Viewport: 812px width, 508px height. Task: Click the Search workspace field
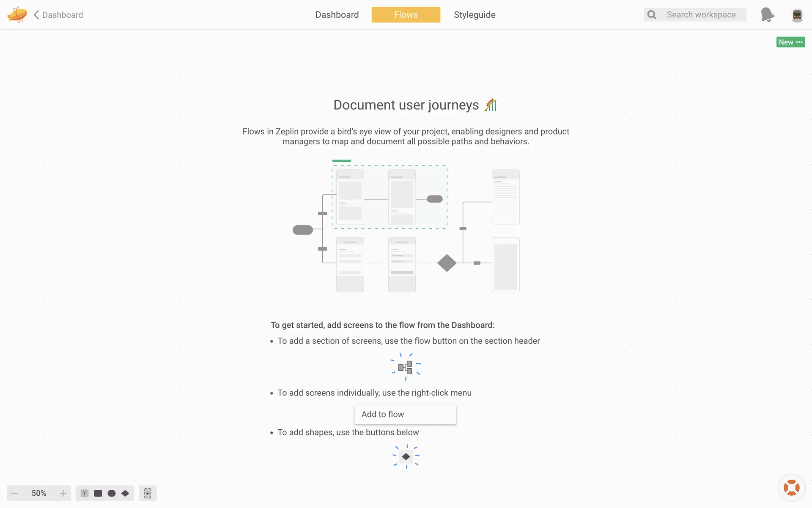pyautogui.click(x=701, y=15)
